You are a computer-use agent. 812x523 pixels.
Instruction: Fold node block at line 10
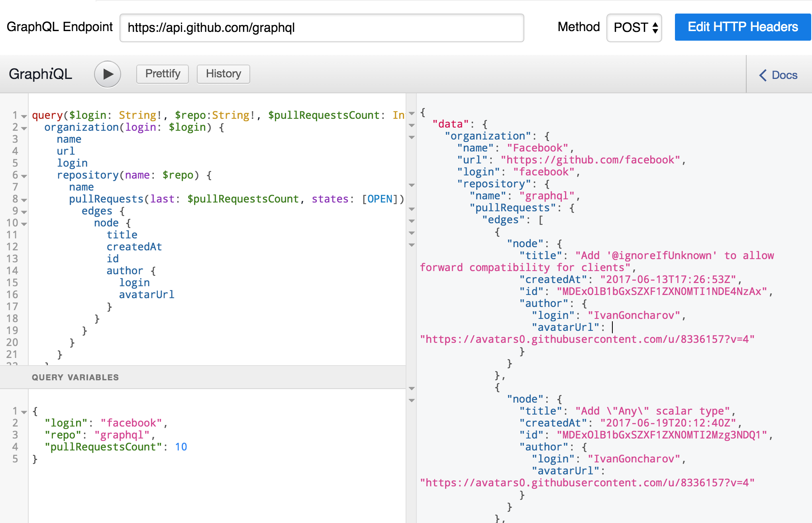point(24,224)
